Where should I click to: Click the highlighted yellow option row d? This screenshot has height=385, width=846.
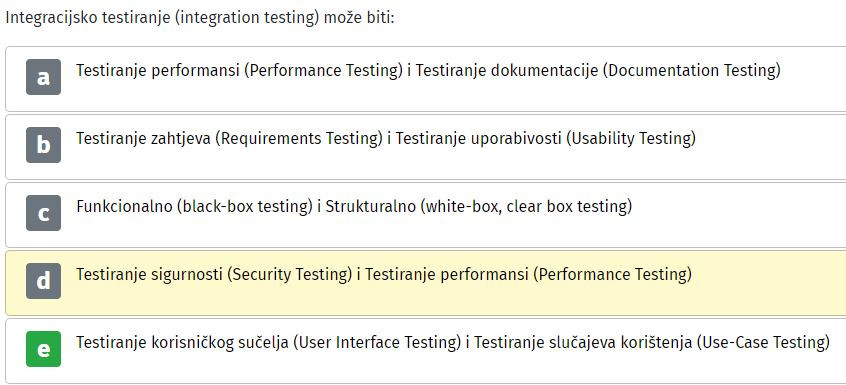[x=426, y=283]
